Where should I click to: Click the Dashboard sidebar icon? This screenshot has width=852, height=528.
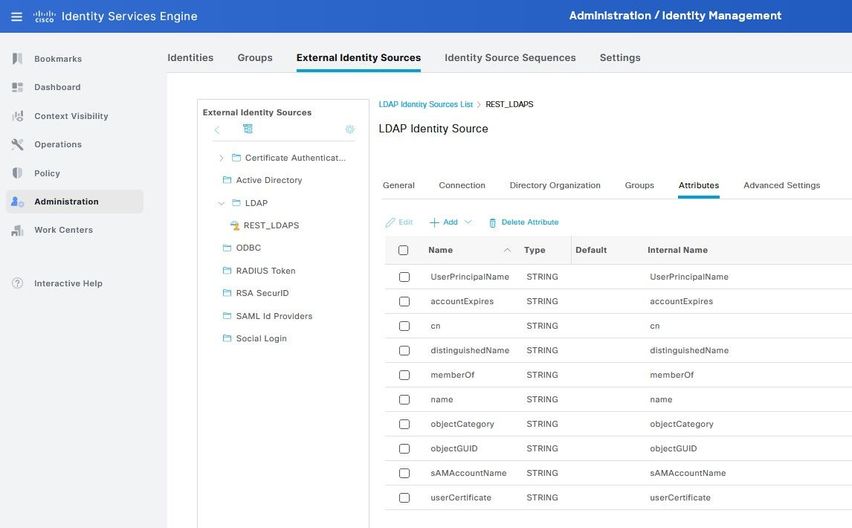[x=17, y=87]
